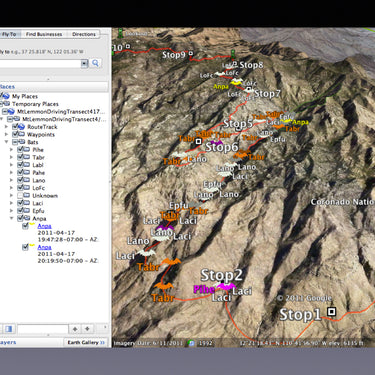The image size is (375, 375).
Task: Click inside the Fly To search field
Action: click(40, 63)
